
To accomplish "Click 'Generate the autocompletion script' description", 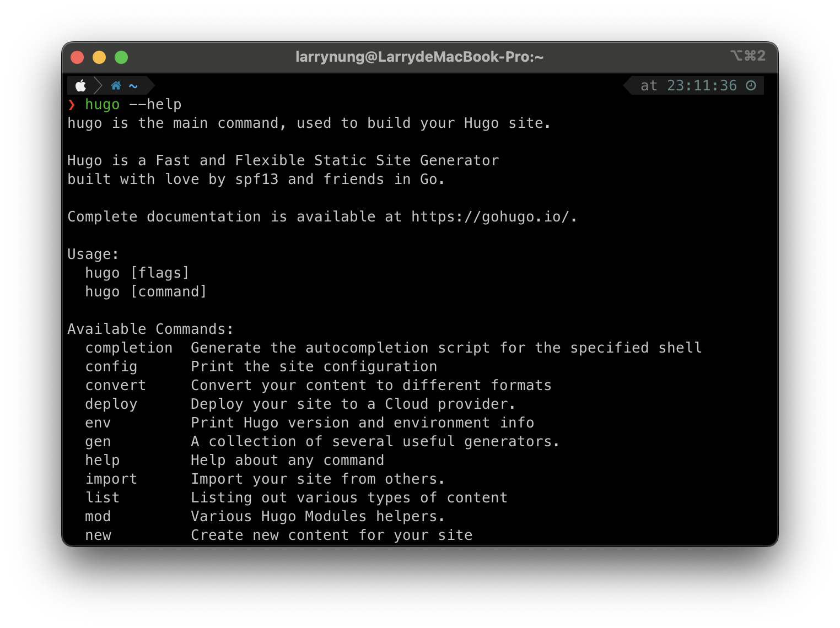I will (x=446, y=348).
